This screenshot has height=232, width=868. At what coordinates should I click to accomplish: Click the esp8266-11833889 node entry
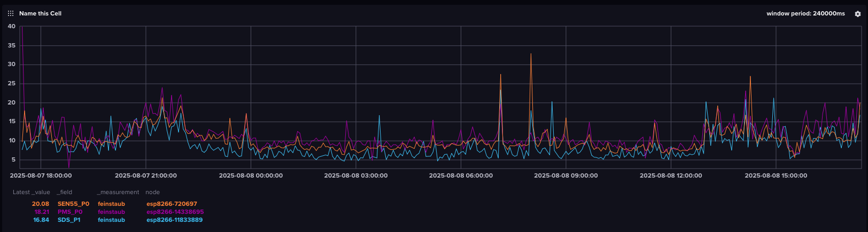click(174, 220)
